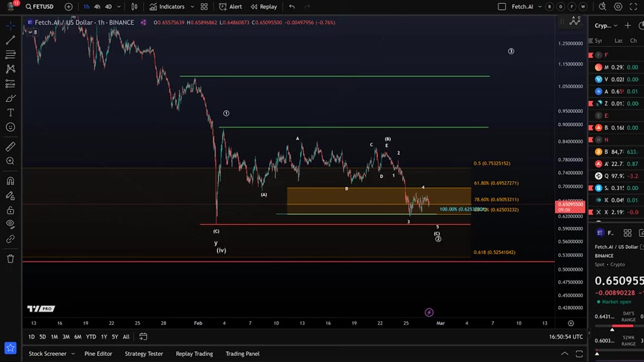Viewport: 644px width, 362px height.
Task: Select the brush drawing tool
Action: pyautogui.click(x=11, y=98)
